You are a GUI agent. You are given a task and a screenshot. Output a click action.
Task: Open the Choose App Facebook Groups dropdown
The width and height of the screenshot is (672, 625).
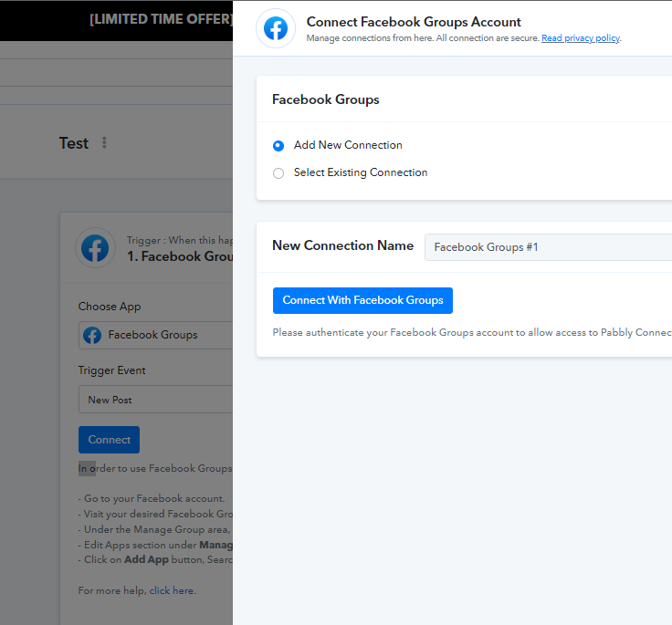point(155,335)
